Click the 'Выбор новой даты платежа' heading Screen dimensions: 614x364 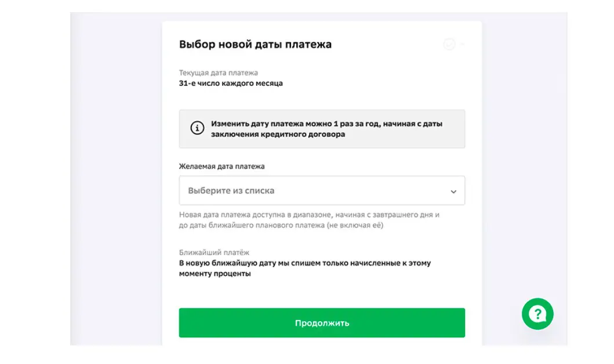click(x=255, y=44)
